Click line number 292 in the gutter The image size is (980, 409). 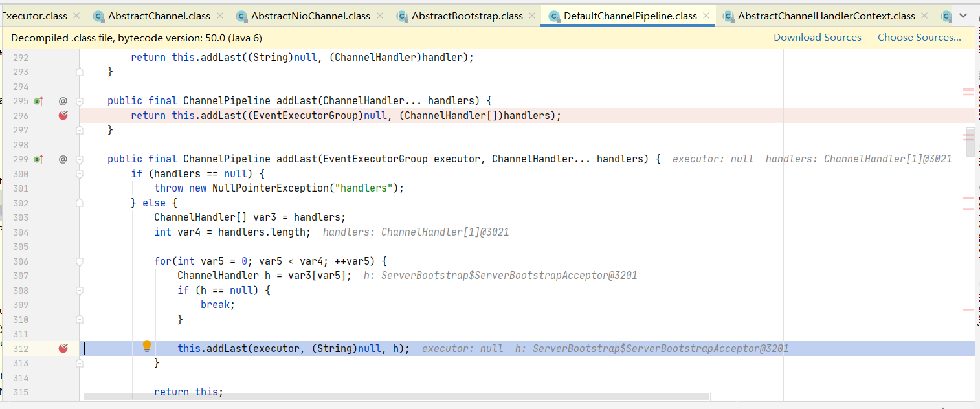tap(20, 58)
